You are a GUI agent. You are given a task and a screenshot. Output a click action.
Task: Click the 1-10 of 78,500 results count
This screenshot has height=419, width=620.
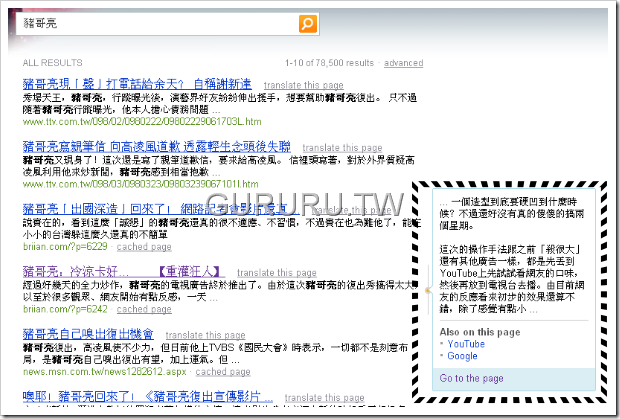(x=329, y=63)
